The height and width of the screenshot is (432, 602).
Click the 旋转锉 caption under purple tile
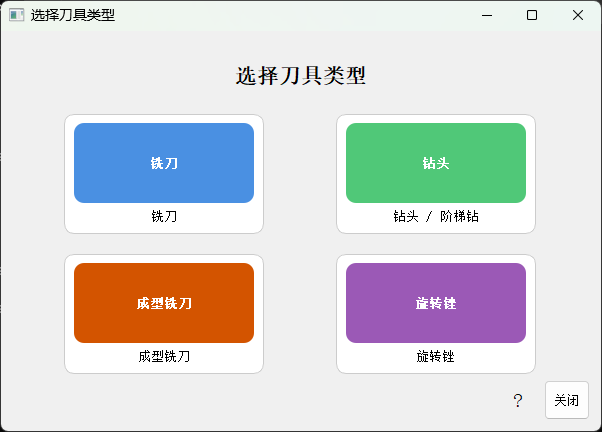pos(436,357)
